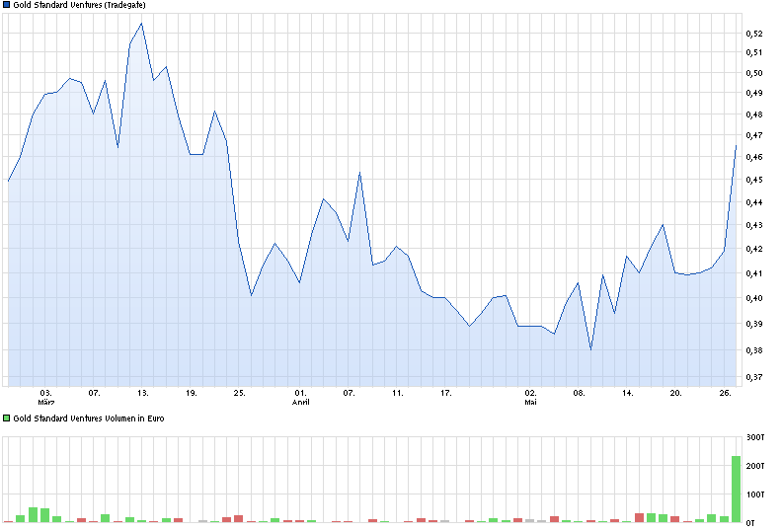Click the '08.' date label
The width and height of the screenshot is (782, 532).
[579, 393]
